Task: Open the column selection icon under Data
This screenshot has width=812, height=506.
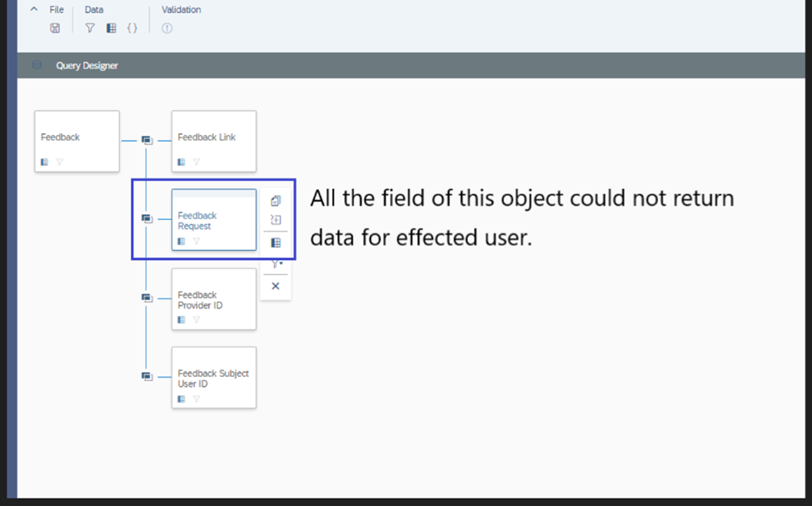Action: (112, 28)
